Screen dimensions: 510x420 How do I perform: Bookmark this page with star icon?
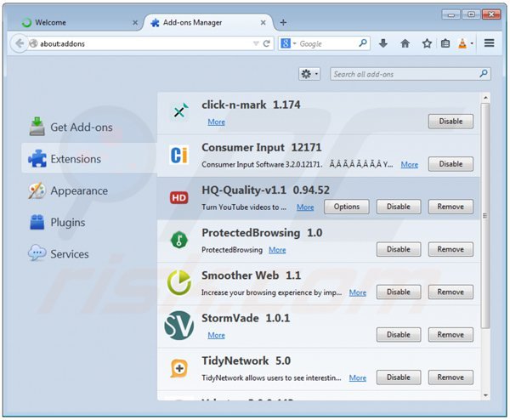click(x=427, y=43)
